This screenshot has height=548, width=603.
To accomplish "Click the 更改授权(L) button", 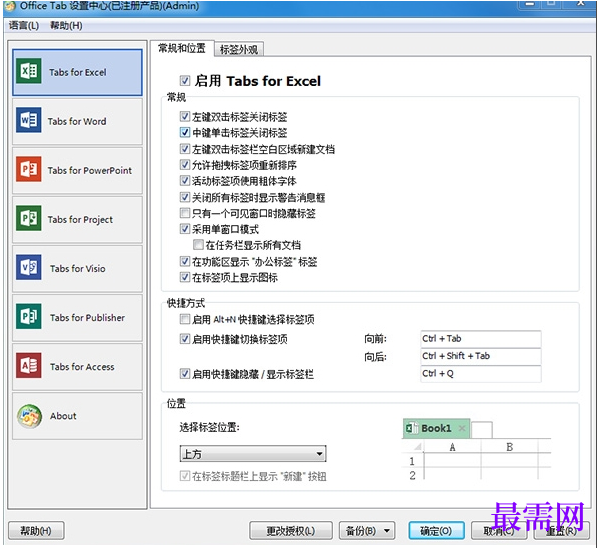I will coord(291,531).
